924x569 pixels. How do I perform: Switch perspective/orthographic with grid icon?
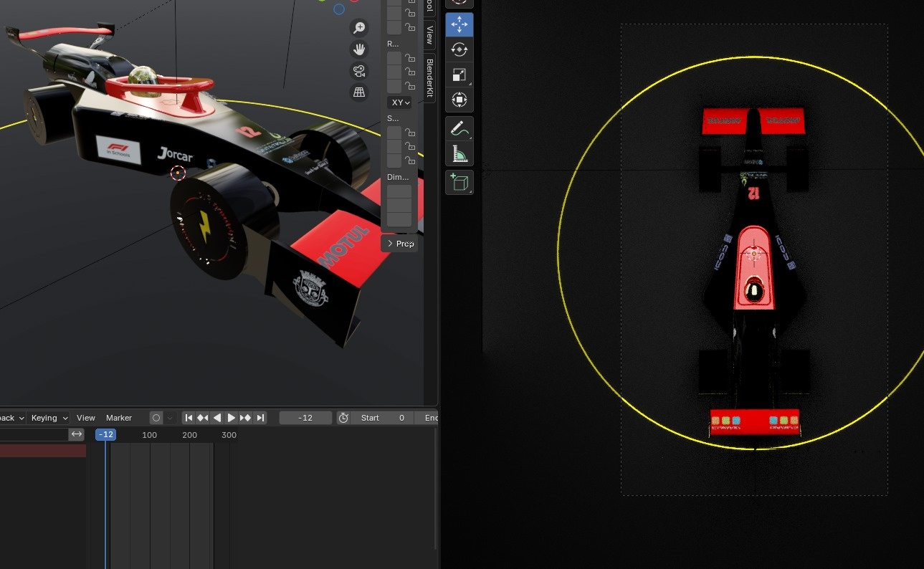tap(359, 92)
